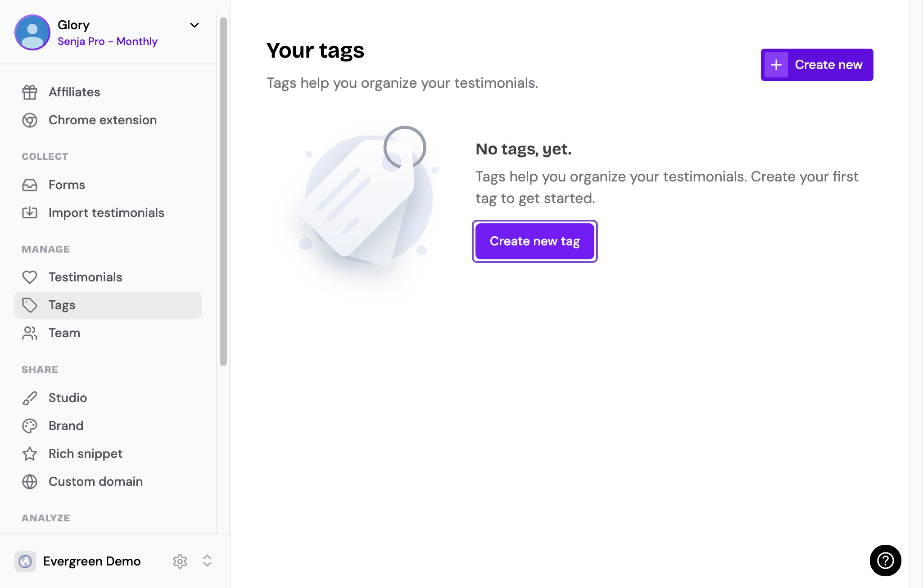Open the Team menu item

click(108, 333)
